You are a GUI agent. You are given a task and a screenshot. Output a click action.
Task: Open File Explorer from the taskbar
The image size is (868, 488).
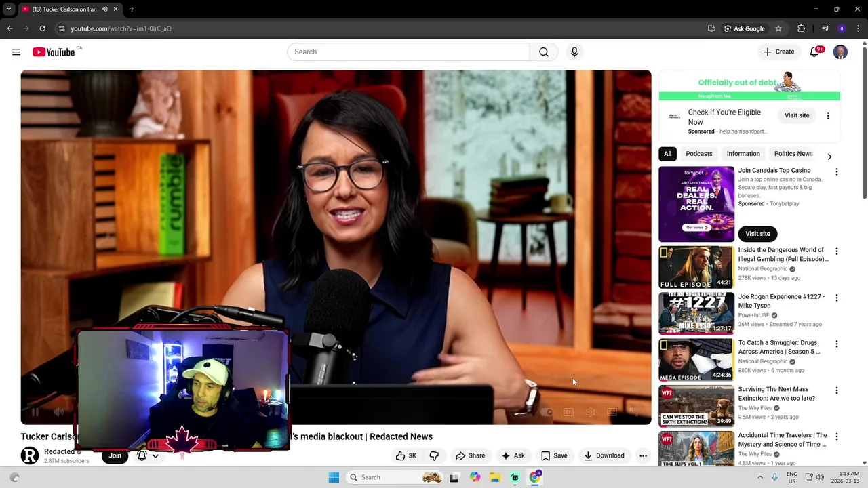[495, 477]
